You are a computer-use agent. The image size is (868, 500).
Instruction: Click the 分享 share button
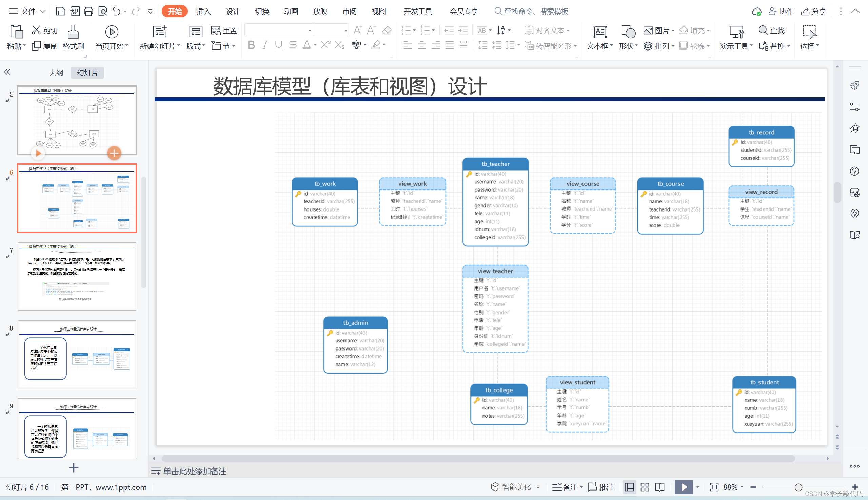pos(814,11)
